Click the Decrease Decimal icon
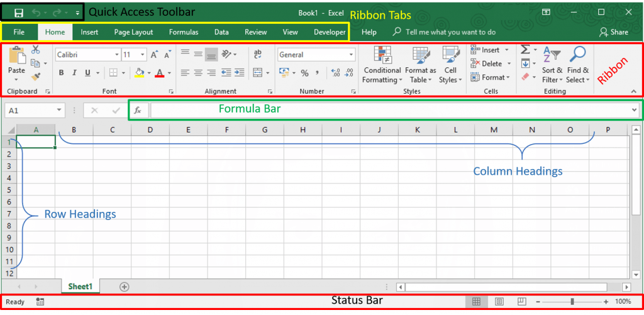The image size is (644, 315). pyautogui.click(x=349, y=73)
